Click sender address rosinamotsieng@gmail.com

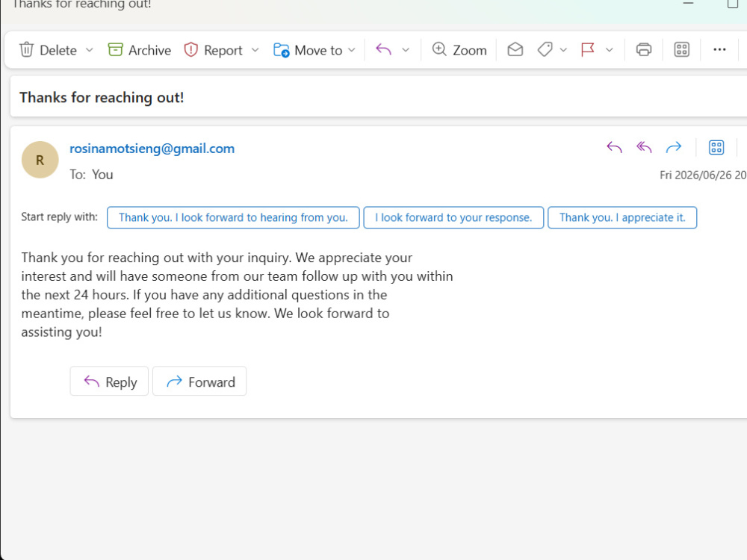coord(152,149)
